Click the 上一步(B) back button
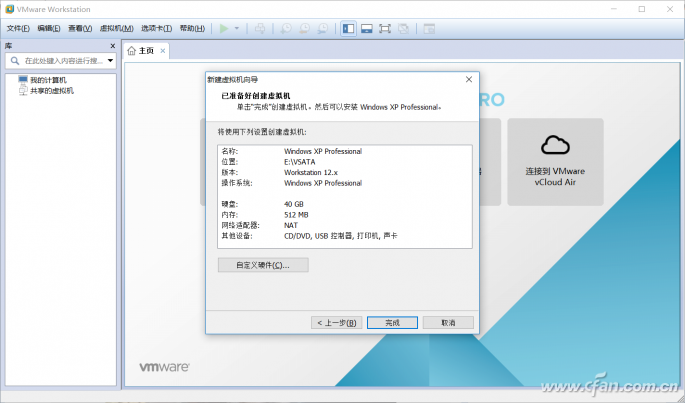The height and width of the screenshot is (403, 685). [x=336, y=323]
